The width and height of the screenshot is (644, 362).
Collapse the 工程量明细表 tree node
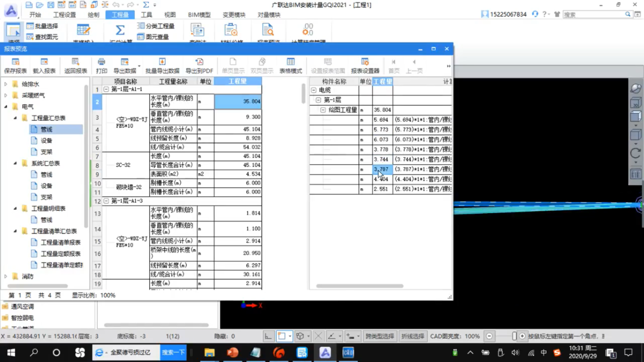[x=15, y=208]
